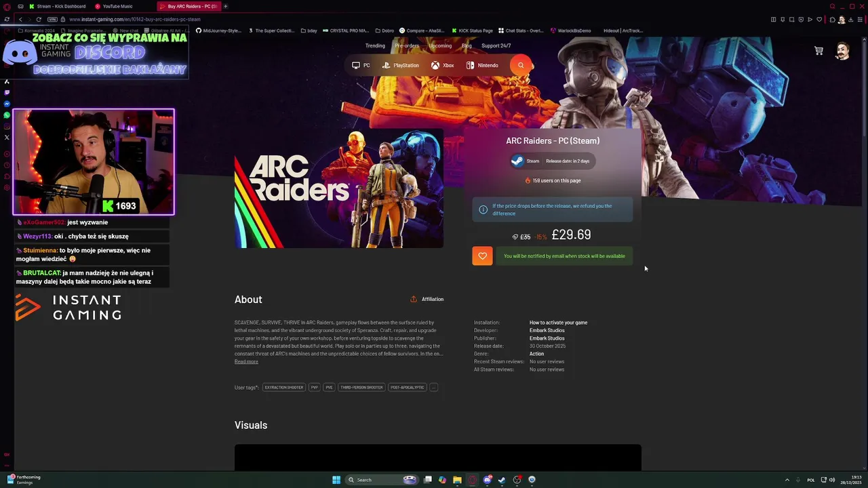Open the Dobro bookmarks folder
The image size is (868, 488).
point(385,30)
